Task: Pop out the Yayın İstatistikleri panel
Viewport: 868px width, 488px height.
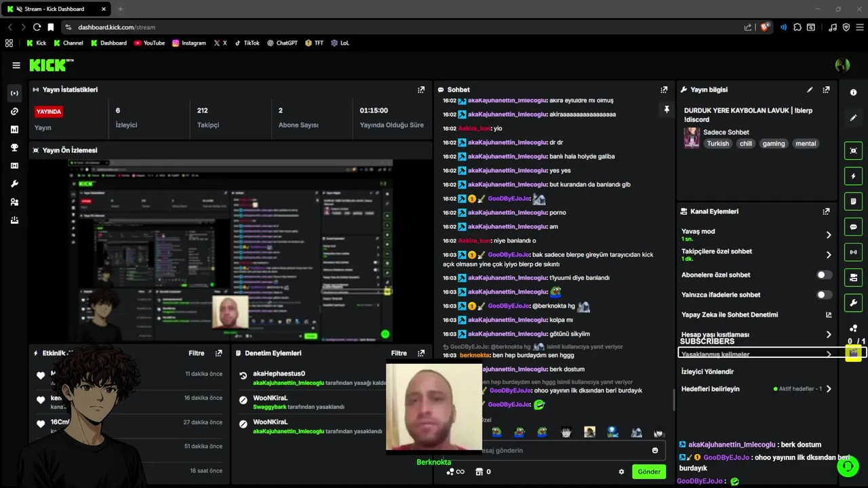Action: (421, 89)
